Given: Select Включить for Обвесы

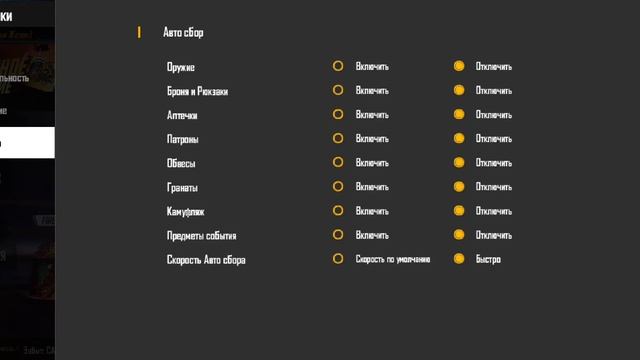Looking at the screenshot, I should point(338,162).
